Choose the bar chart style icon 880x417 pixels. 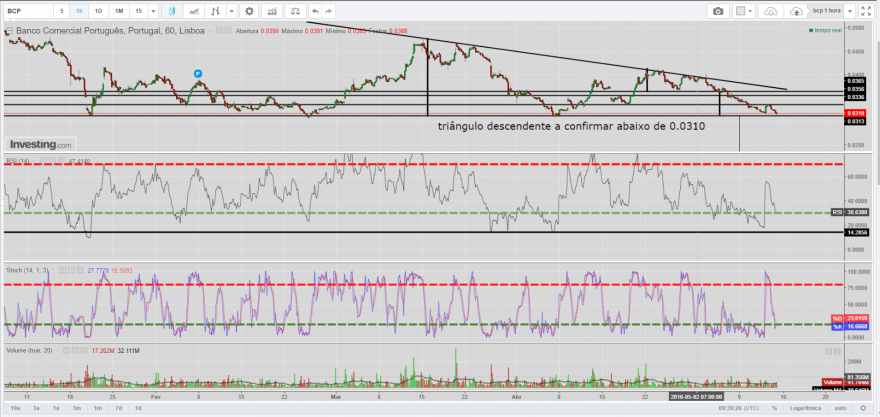pos(216,11)
